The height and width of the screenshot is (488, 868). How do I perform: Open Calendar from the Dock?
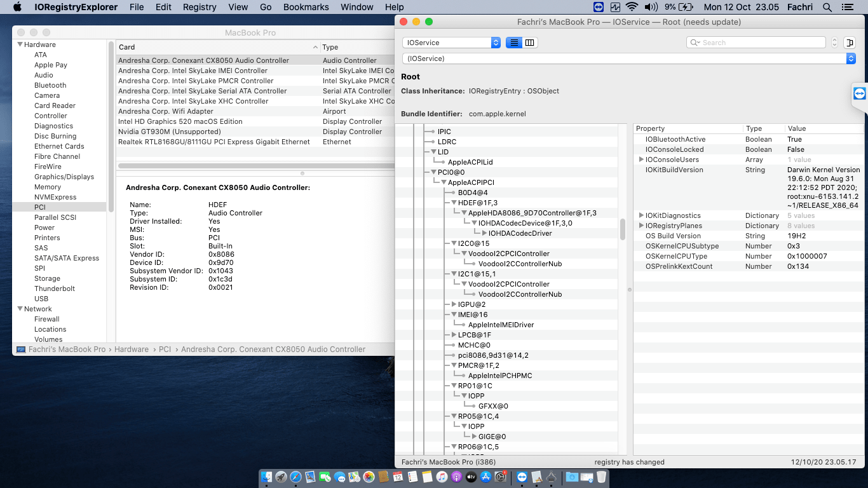pos(398,477)
